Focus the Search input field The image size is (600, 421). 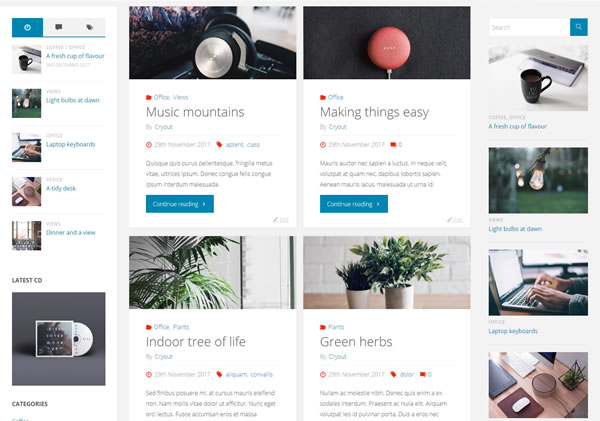point(529,27)
